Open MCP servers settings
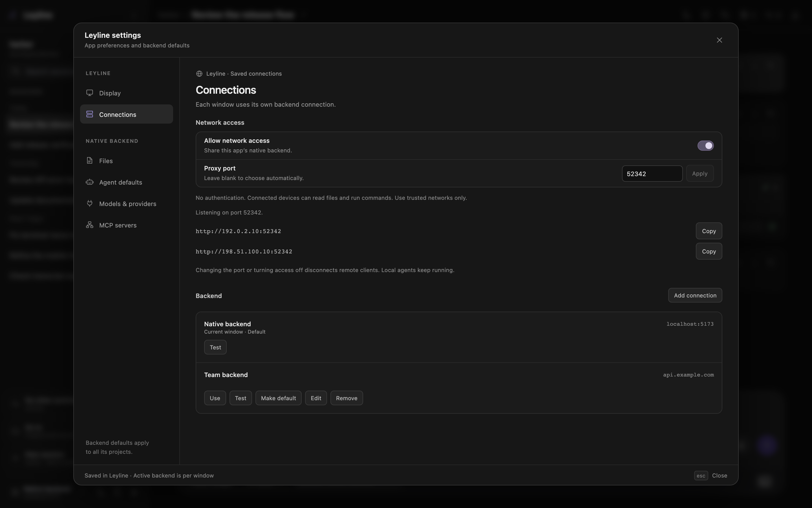Image resolution: width=812 pixels, height=508 pixels. pos(127,225)
